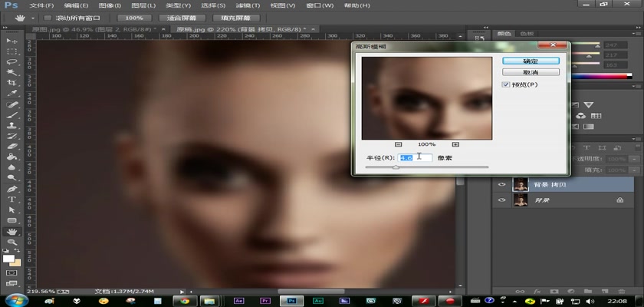Add a layer mask
The height and width of the screenshot is (307, 644).
tap(554, 292)
